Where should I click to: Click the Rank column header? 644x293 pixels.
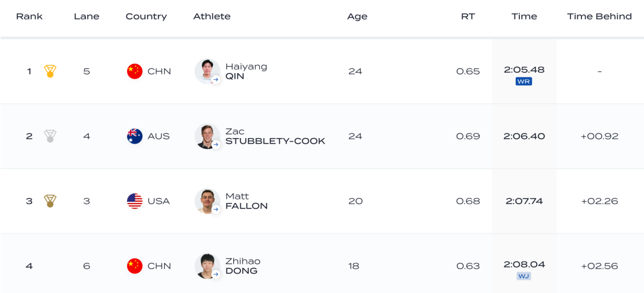pyautogui.click(x=29, y=17)
